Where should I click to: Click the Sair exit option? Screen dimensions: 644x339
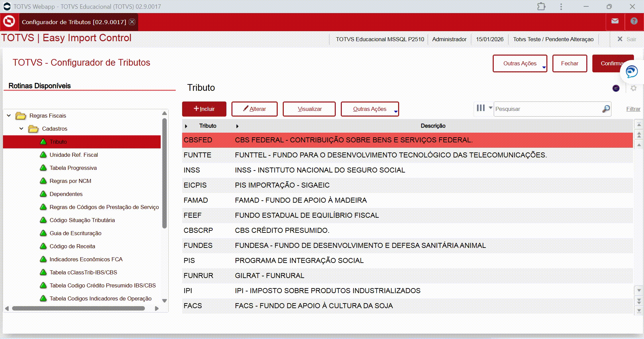[x=627, y=39]
